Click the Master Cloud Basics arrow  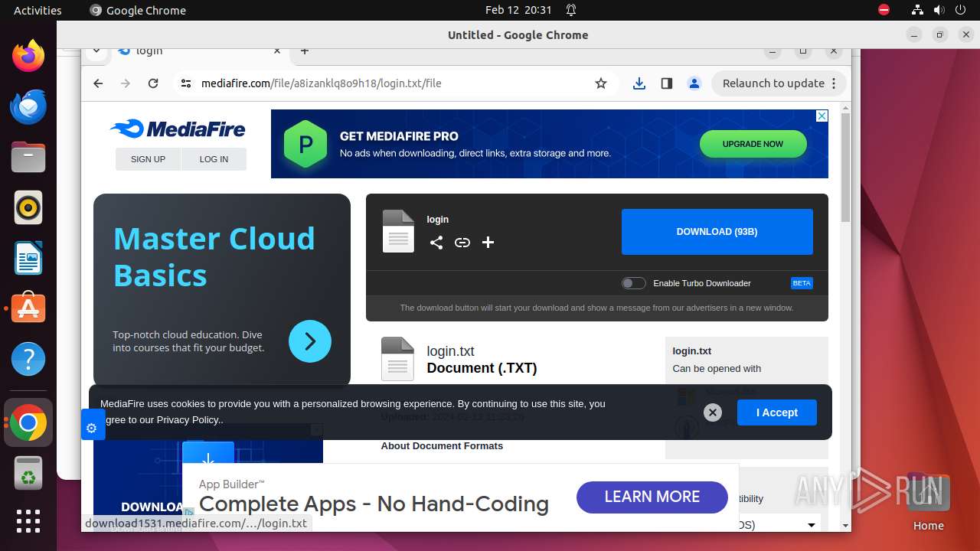click(310, 341)
